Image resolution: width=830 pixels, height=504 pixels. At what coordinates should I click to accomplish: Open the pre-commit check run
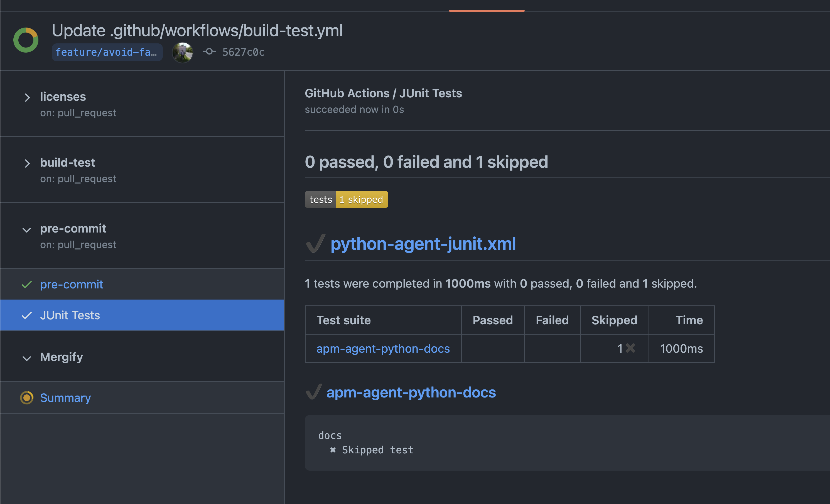pos(72,285)
